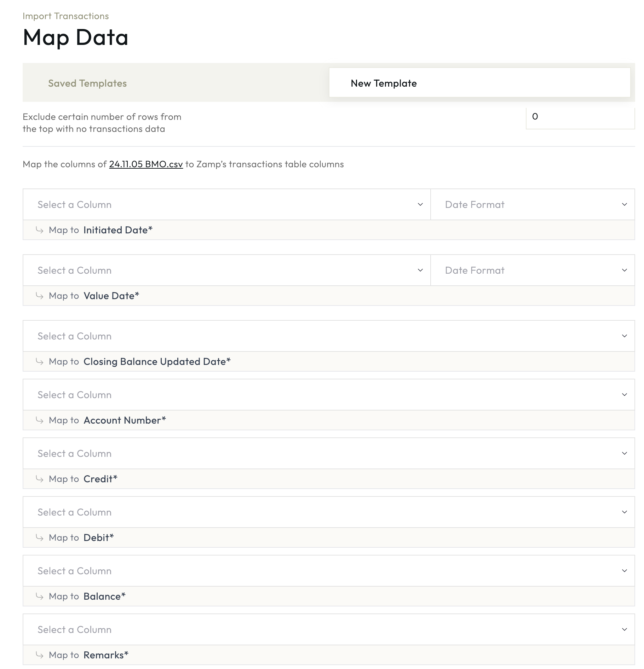Open column dropdown for Debit mapping
The height and width of the screenshot is (669, 644).
pyautogui.click(x=328, y=512)
